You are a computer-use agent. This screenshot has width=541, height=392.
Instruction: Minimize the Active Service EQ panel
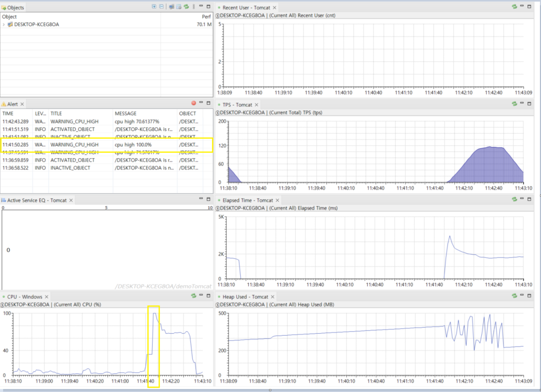201,199
